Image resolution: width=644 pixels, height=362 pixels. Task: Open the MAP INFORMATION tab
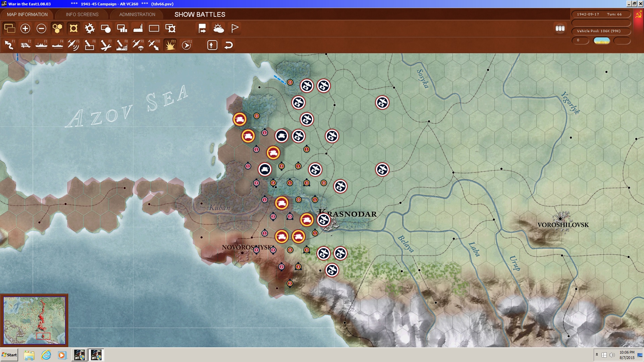coord(27,14)
